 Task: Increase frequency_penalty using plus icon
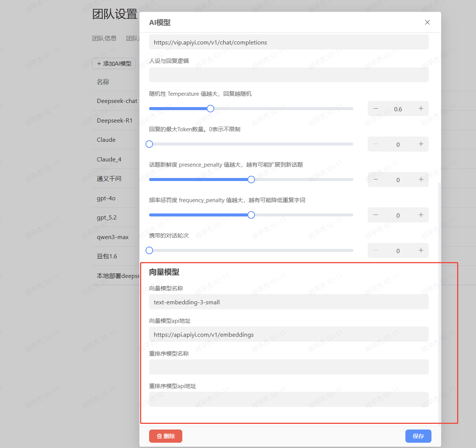tap(421, 215)
